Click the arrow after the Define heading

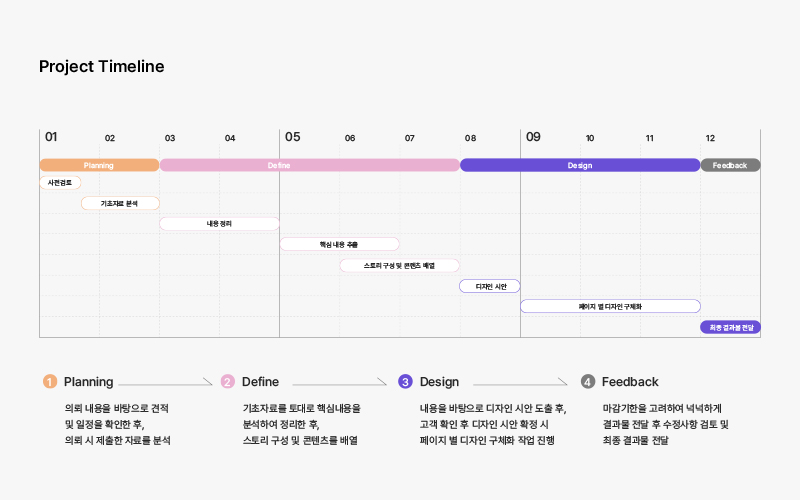(339, 382)
